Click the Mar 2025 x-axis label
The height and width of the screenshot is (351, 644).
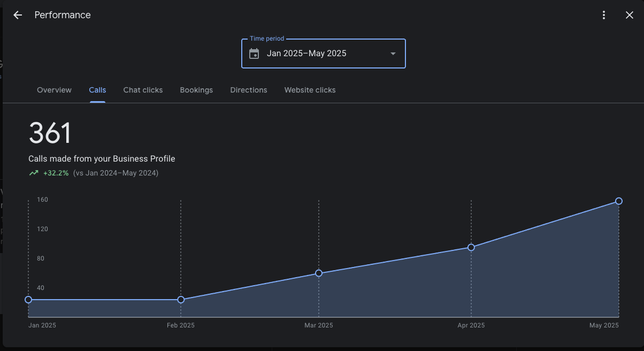point(319,325)
